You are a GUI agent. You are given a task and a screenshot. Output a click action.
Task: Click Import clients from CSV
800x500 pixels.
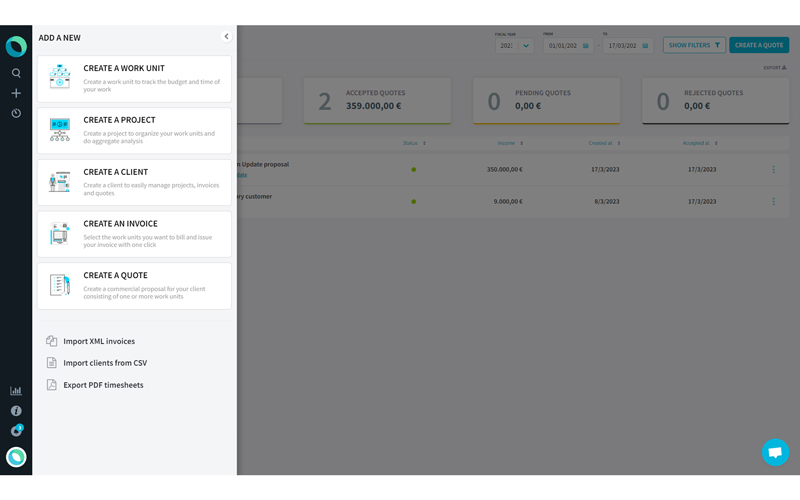pos(105,363)
